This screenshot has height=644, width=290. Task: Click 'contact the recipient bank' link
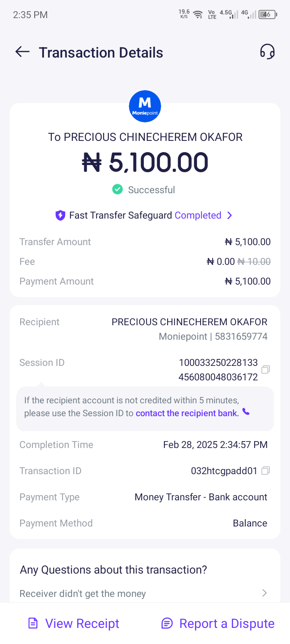pyautogui.click(x=187, y=413)
